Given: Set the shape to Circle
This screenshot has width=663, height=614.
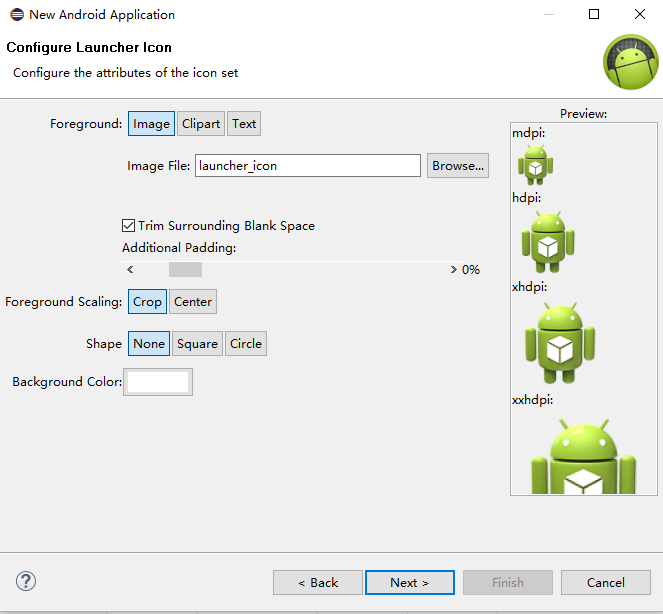Looking at the screenshot, I should click(x=246, y=343).
